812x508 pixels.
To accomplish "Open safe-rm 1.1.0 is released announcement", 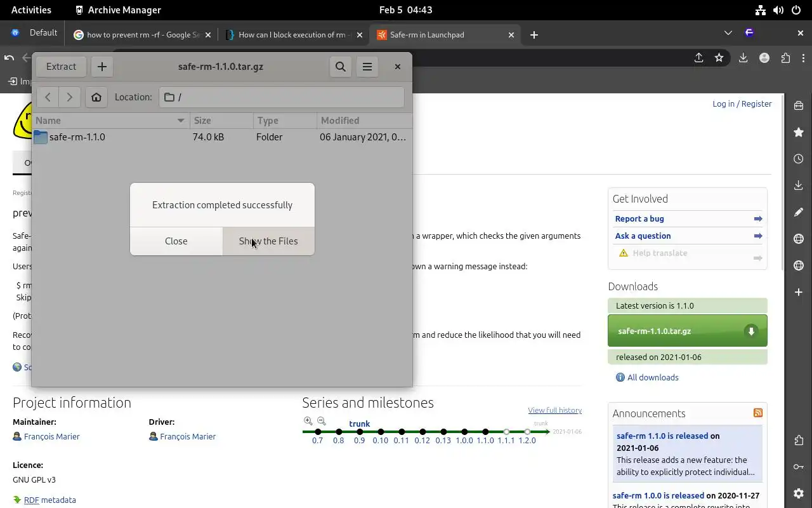I will tap(662, 436).
